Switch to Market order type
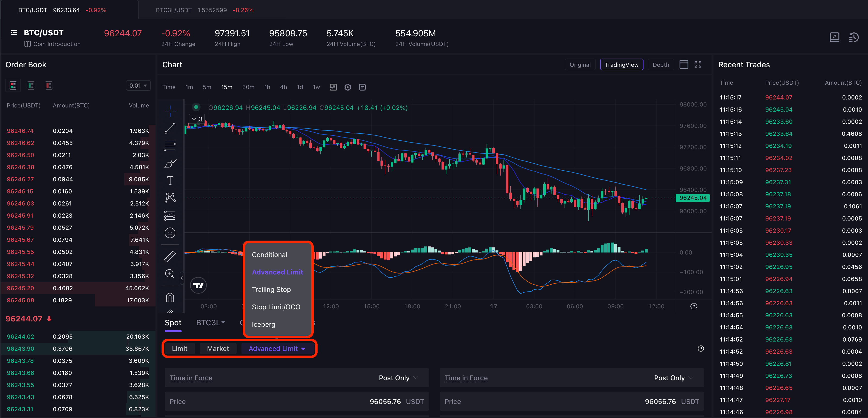Viewport: 868px width, 418px height. (218, 349)
